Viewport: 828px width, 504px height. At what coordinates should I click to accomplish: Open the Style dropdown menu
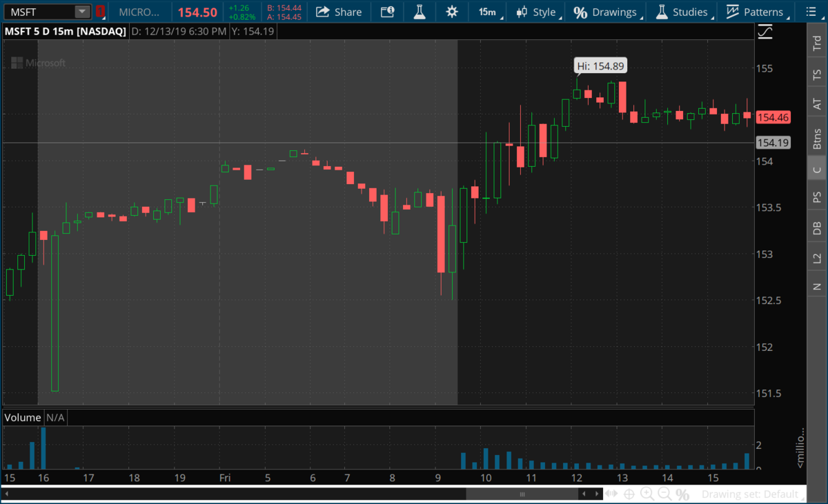coord(537,12)
